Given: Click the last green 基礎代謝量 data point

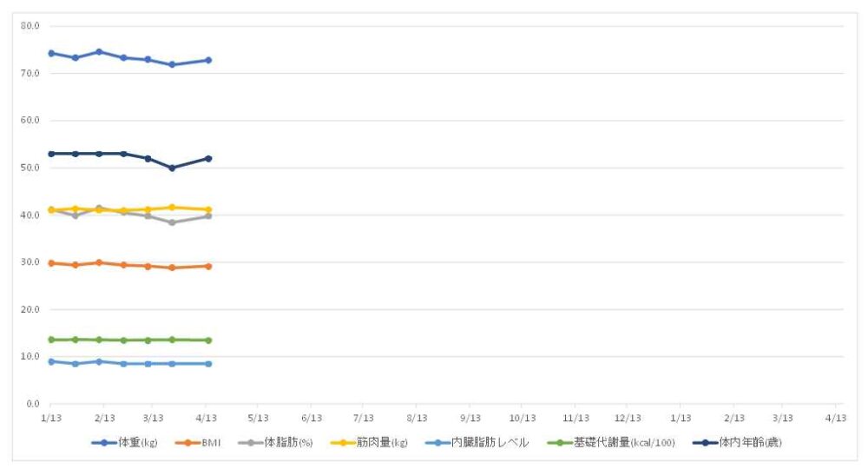Looking at the screenshot, I should click(208, 340).
